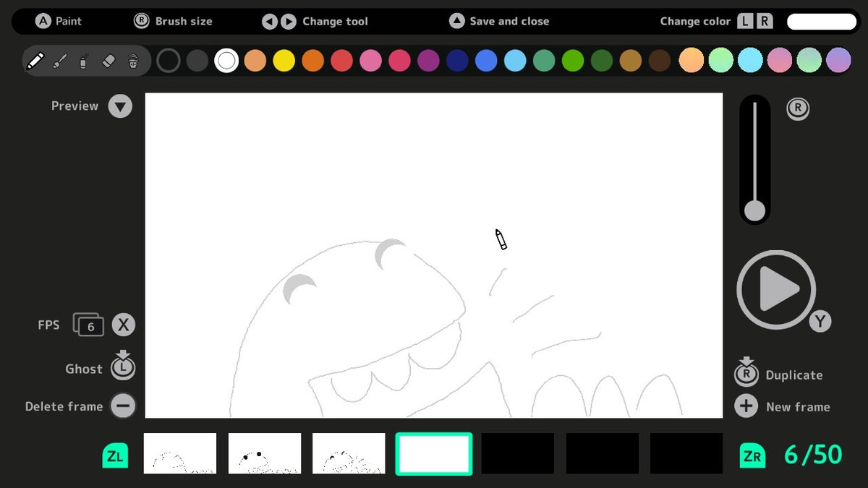Pick the orange gradient swatch

(692, 60)
